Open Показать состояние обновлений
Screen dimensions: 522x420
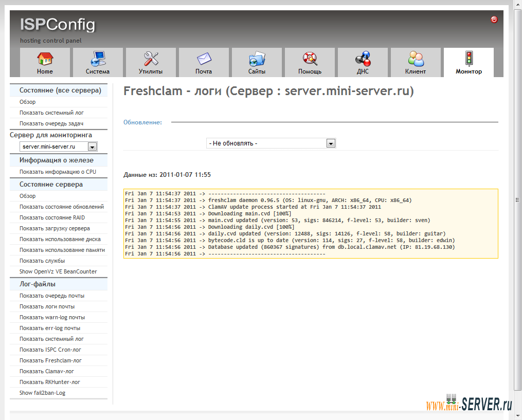(x=62, y=207)
